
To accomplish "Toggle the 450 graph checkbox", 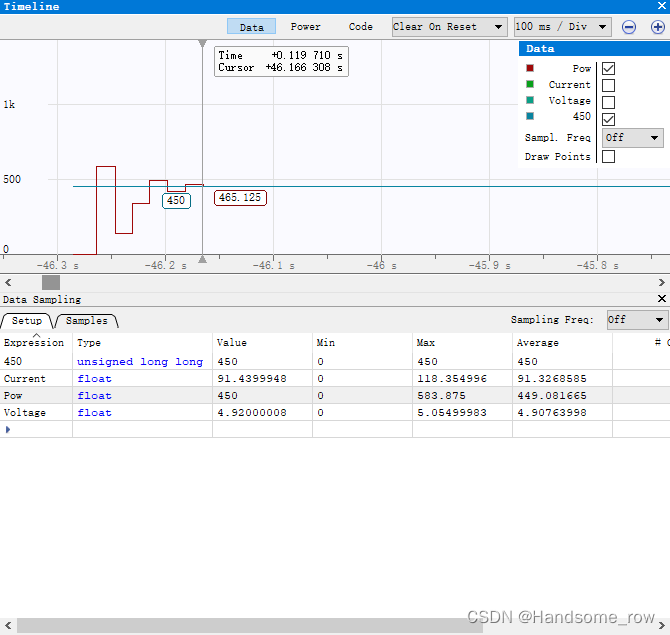I will click(x=608, y=119).
